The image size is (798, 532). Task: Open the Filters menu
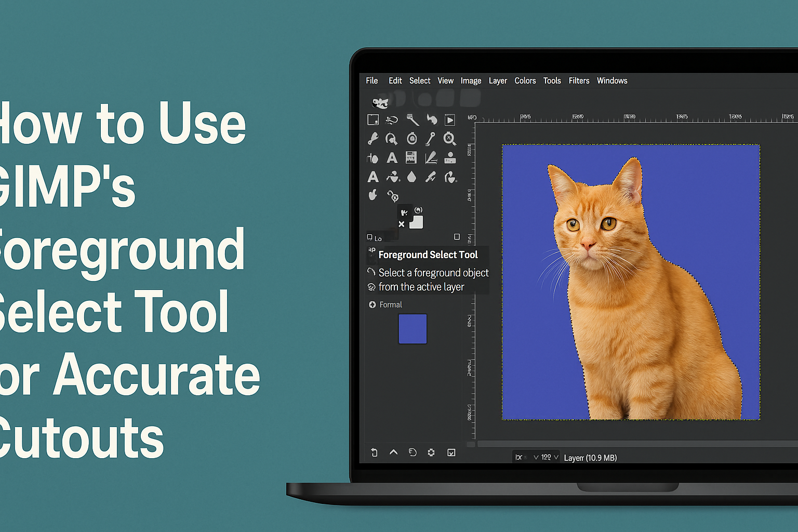579,81
